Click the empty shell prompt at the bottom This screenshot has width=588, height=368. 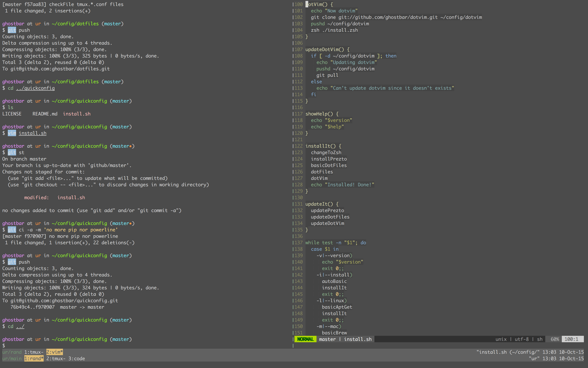(4, 346)
